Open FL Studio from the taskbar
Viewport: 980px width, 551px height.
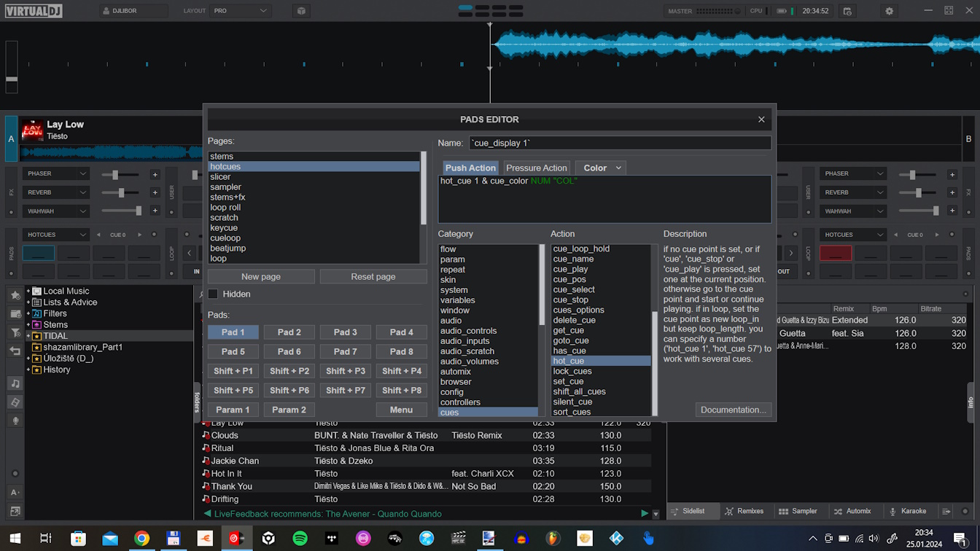pos(553,539)
